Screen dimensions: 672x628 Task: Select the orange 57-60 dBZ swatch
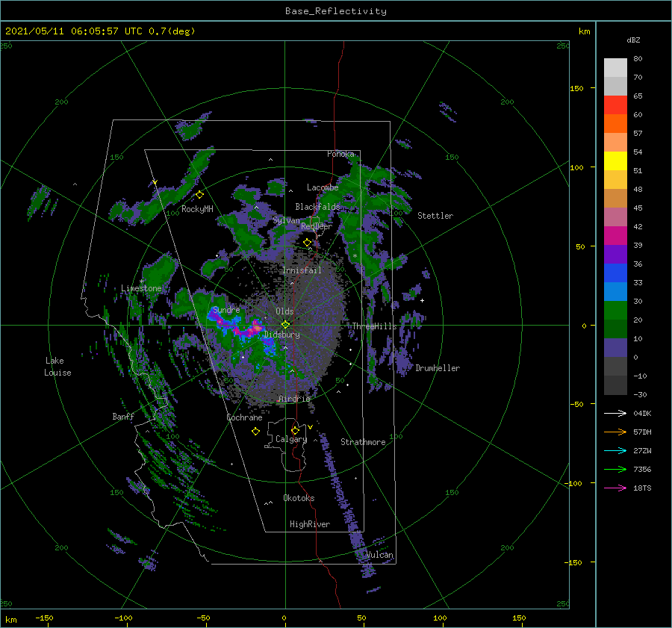[x=615, y=124]
